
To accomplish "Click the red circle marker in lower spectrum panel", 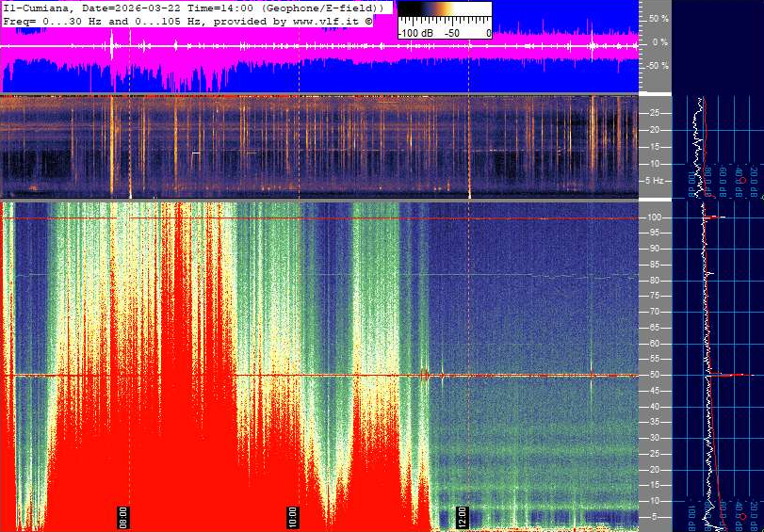I will (741, 517).
